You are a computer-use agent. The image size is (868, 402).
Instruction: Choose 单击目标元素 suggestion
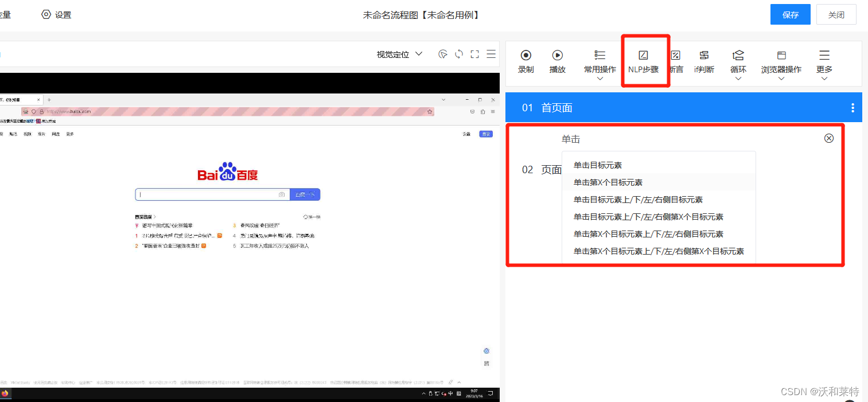(659, 165)
